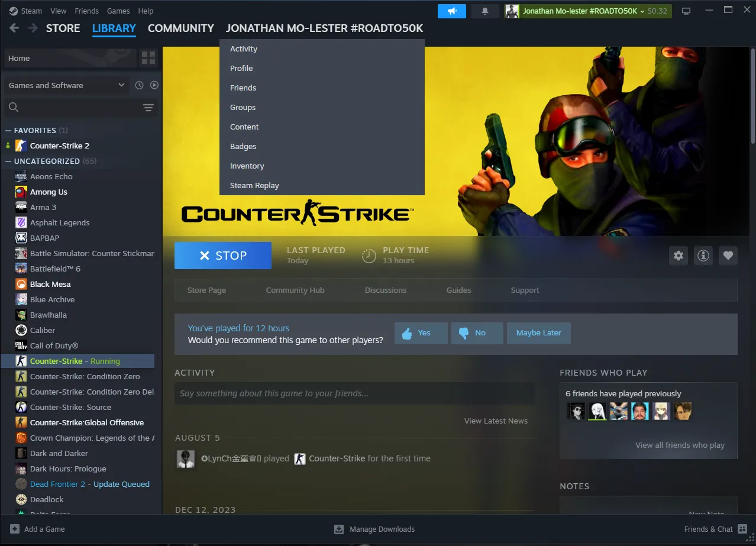Viewport: 756px width, 546px height.
Task: Click the back navigation arrow
Action: pos(14,28)
